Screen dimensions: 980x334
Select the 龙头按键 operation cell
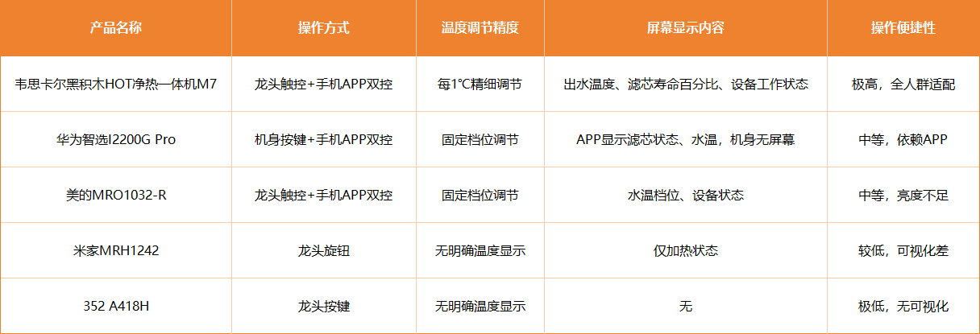323,306
